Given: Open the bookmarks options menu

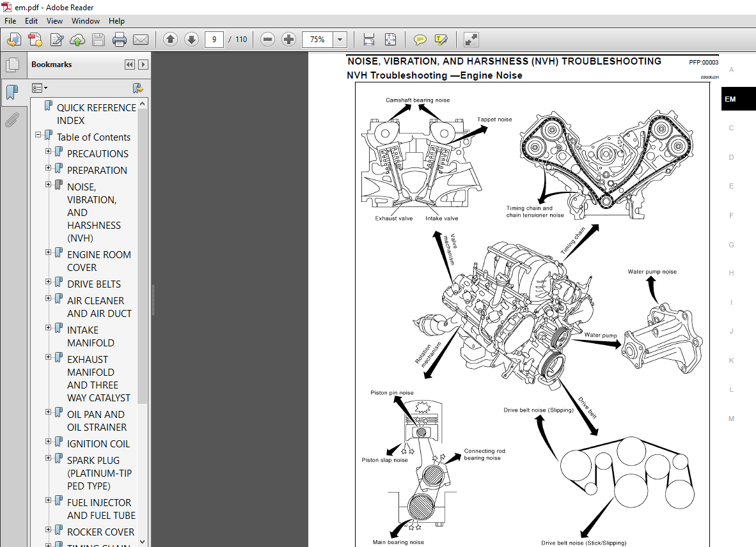Looking at the screenshot, I should tap(40, 88).
